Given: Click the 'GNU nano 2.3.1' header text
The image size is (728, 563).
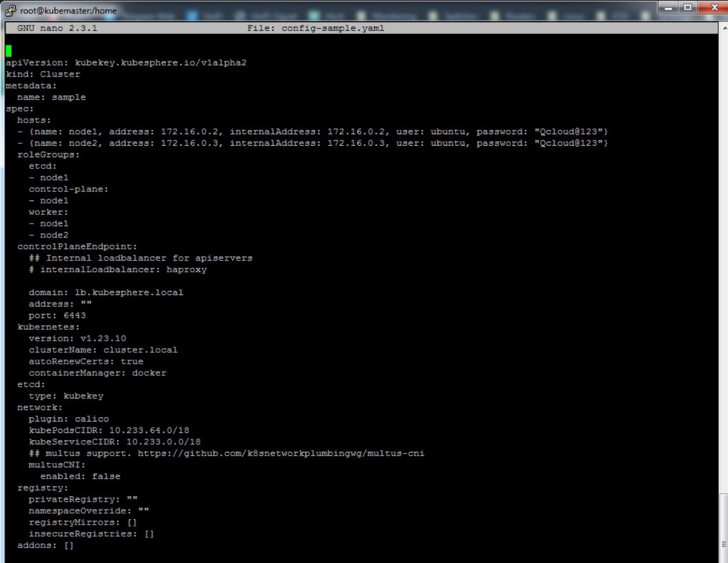Looking at the screenshot, I should tap(57, 29).
